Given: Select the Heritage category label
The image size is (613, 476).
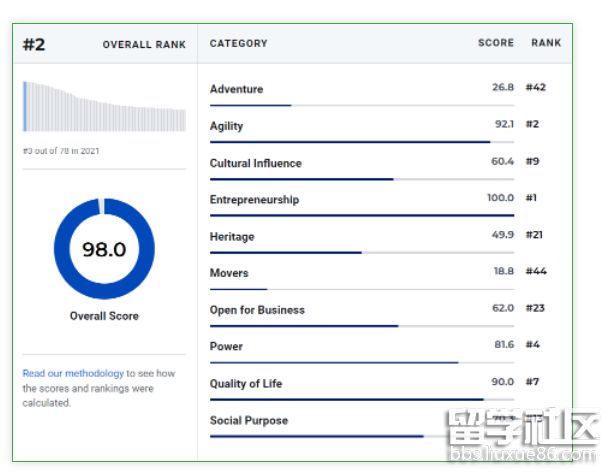Looking at the screenshot, I should tap(232, 236).
